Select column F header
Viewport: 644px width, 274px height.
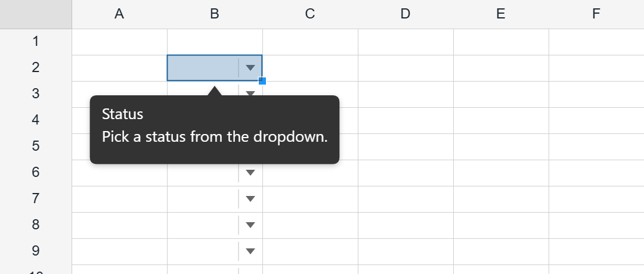click(x=596, y=14)
